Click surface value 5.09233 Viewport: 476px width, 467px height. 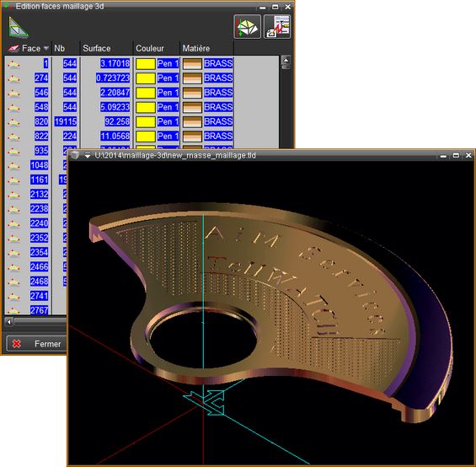point(115,107)
